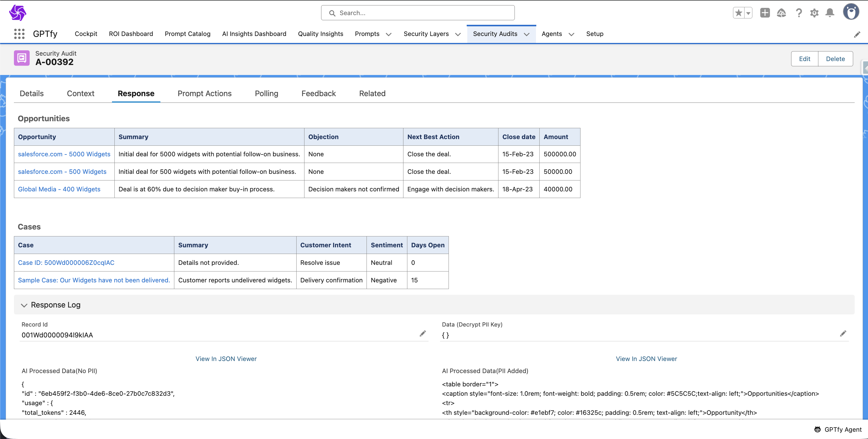Image resolution: width=868 pixels, height=439 pixels.
Task: Expand the Prompts menu chevron
Action: pos(389,34)
